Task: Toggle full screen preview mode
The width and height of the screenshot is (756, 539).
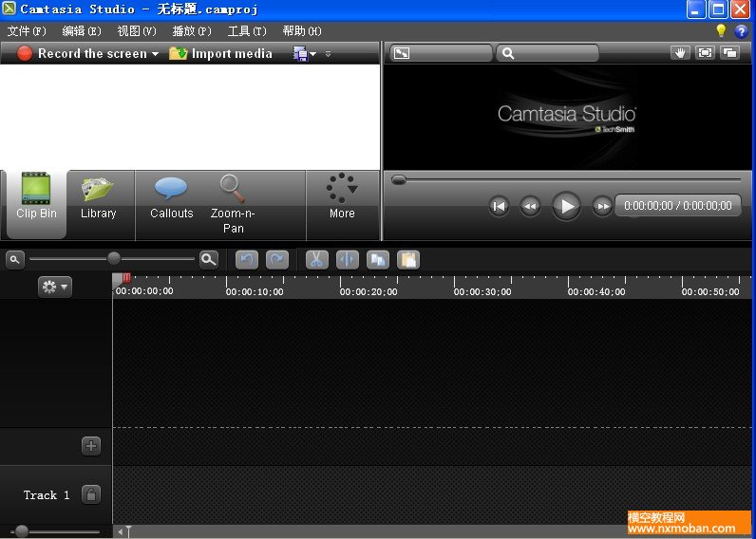Action: click(x=705, y=53)
